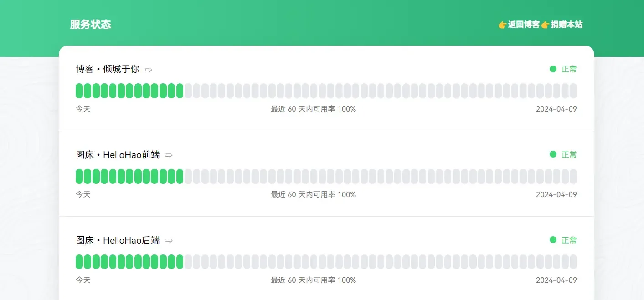The height and width of the screenshot is (300, 644).
Task: Select the 博客・倾城于你 service name
Action: (x=108, y=69)
